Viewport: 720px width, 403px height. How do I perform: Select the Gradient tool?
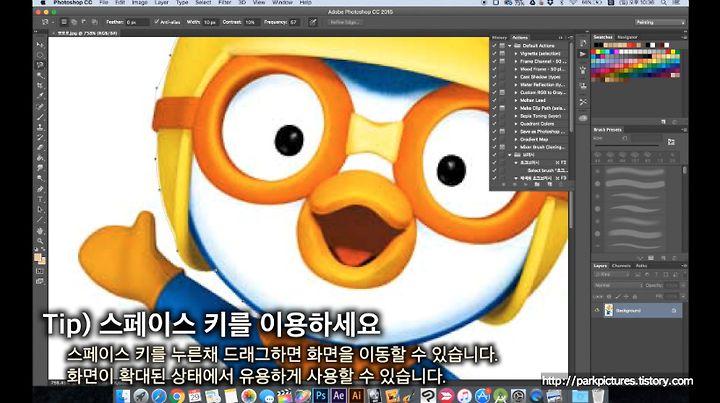point(40,158)
